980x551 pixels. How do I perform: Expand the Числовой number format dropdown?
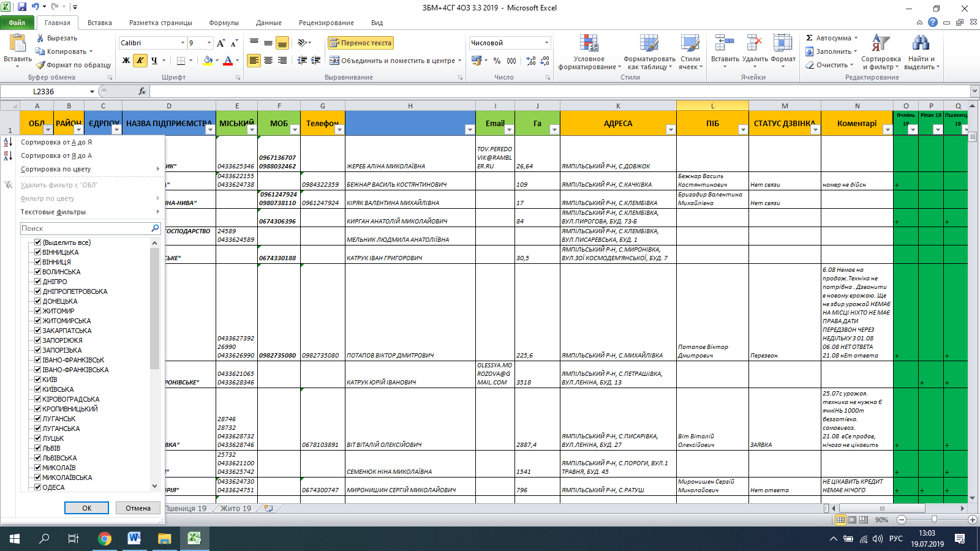(546, 43)
